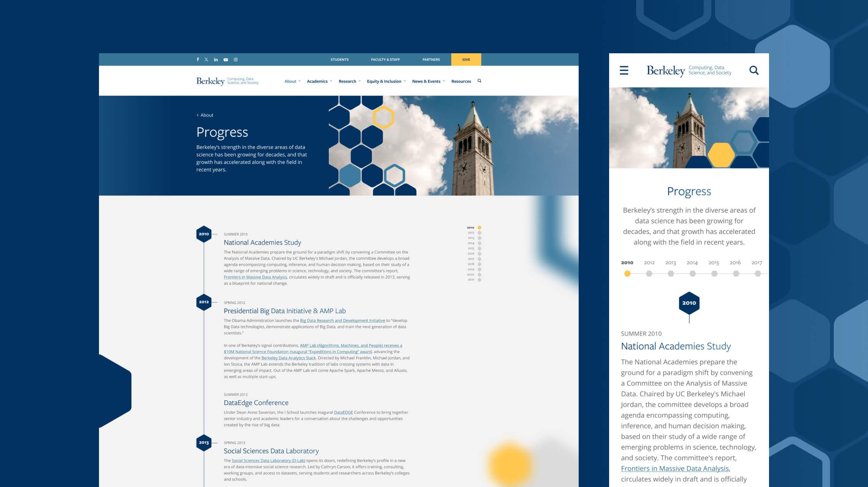This screenshot has width=868, height=487.
Task: Open the YouTube social icon
Action: tap(226, 60)
